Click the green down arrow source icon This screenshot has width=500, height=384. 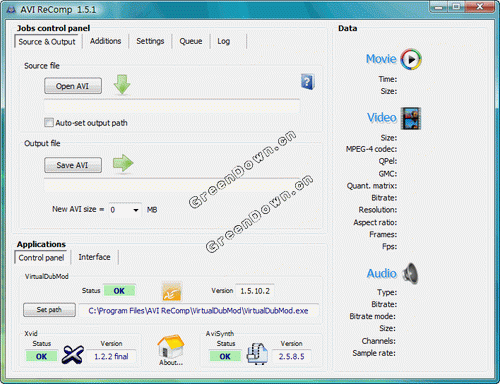tap(122, 85)
